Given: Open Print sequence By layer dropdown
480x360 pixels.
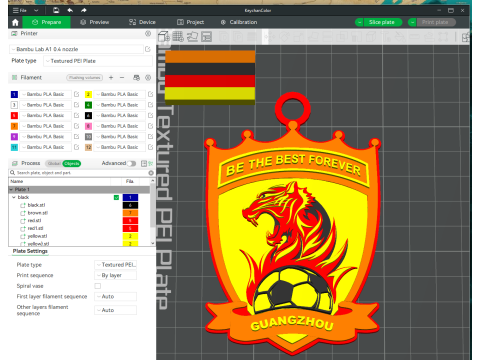Looking at the screenshot, I should (x=116, y=275).
